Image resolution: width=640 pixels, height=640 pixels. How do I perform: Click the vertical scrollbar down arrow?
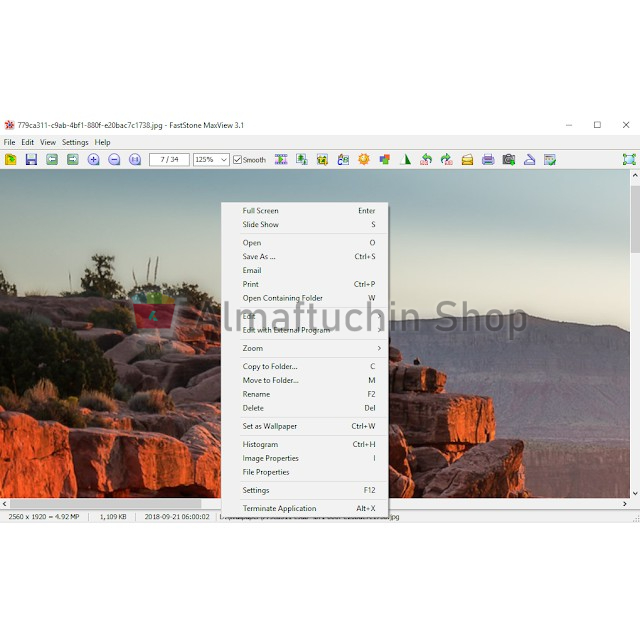[x=635, y=493]
